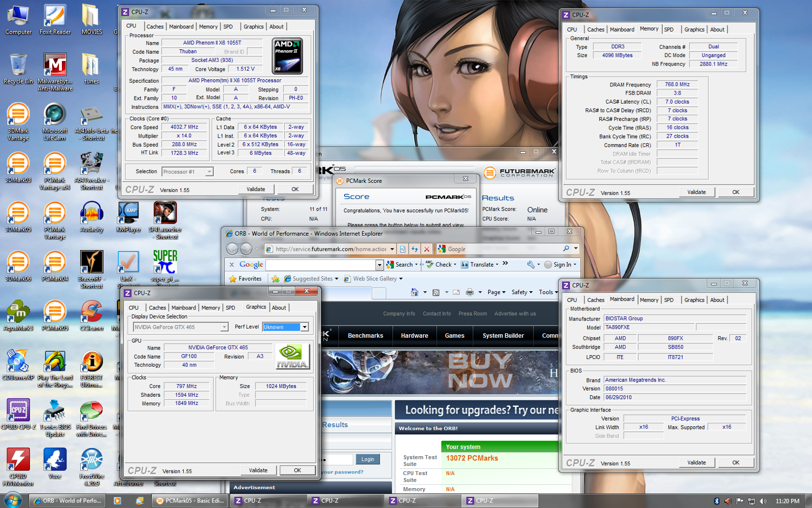Launch super pi desktop shortcut
The width and height of the screenshot is (812, 508).
point(165,266)
